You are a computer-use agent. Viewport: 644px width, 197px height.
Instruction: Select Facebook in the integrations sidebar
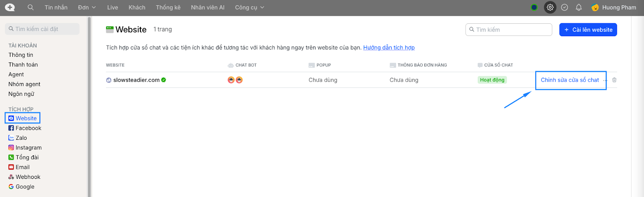coord(28,128)
